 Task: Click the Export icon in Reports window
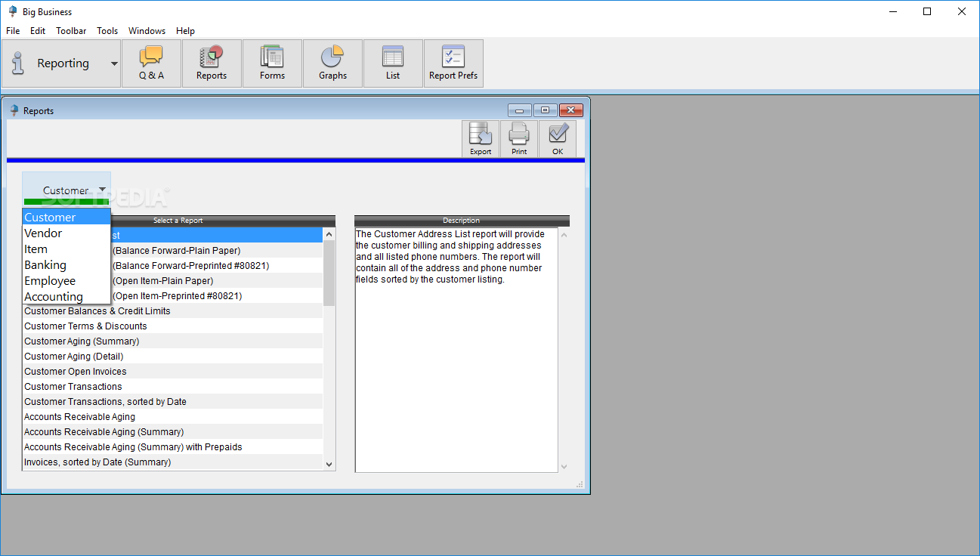[x=481, y=139]
